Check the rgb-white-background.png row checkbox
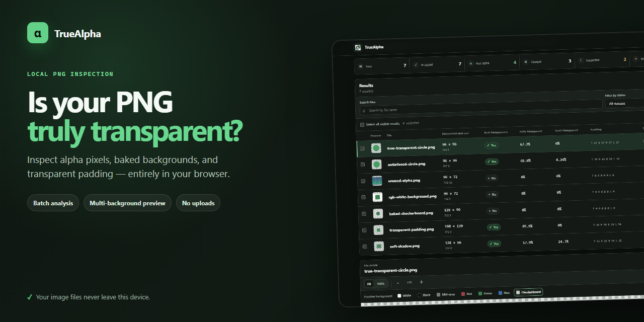The height and width of the screenshot is (322, 644). tap(364, 198)
